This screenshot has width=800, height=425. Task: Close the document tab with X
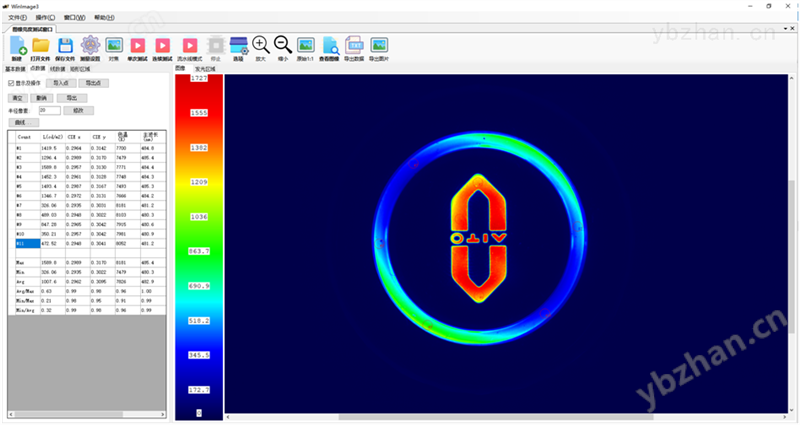pyautogui.click(x=793, y=29)
